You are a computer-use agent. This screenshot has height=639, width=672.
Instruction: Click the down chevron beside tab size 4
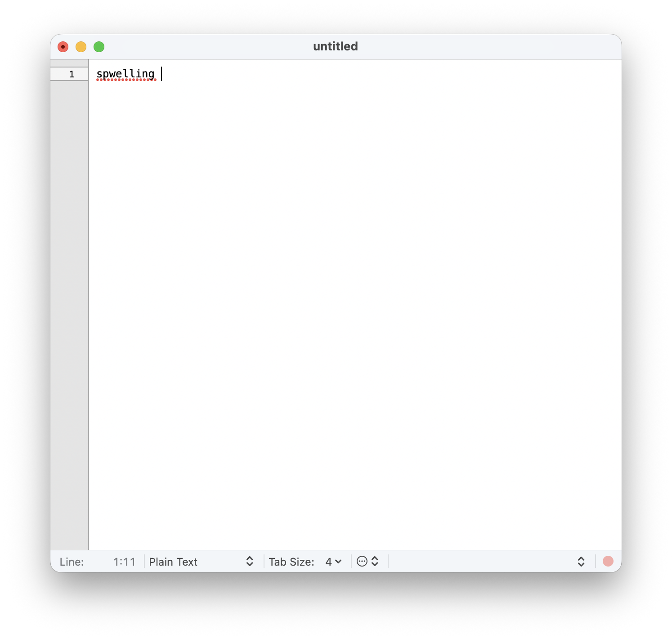[x=338, y=562]
